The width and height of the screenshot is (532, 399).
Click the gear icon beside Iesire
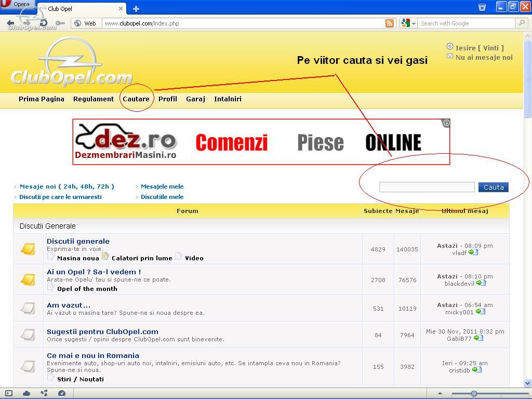449,46
